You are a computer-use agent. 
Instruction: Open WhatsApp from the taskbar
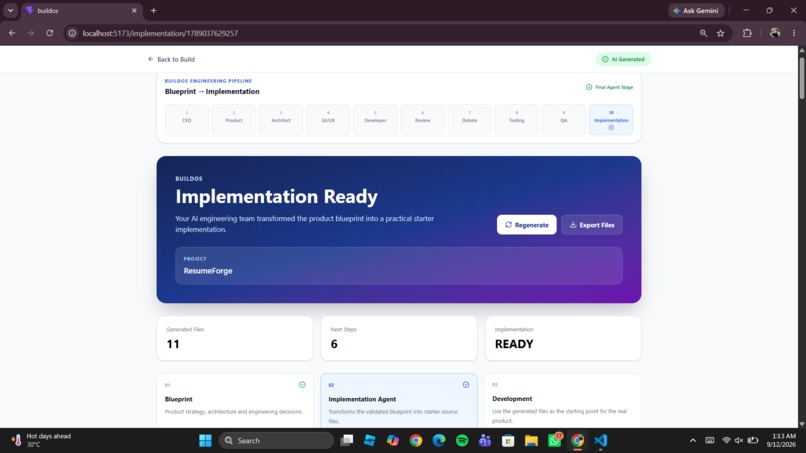tap(555, 441)
